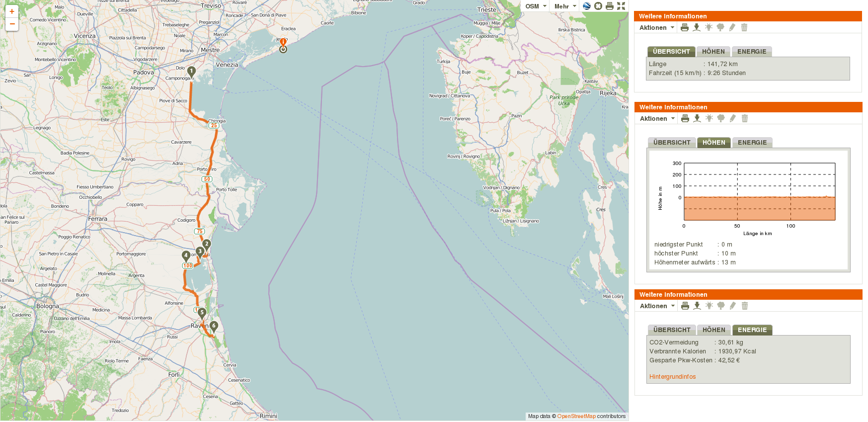The height and width of the screenshot is (422, 868).
Task: Click pencil edit icon in CO2 energy panel
Action: click(733, 306)
